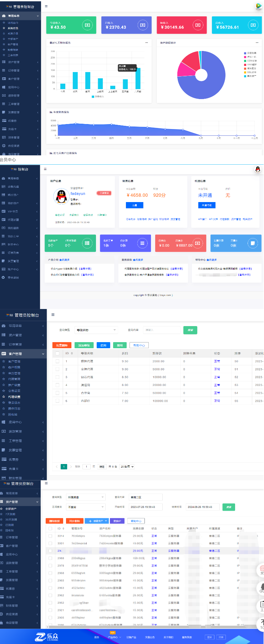This screenshot has width=264, height=644.
Task: Click the 开始时间 date input field
Action: (x=146, y=507)
